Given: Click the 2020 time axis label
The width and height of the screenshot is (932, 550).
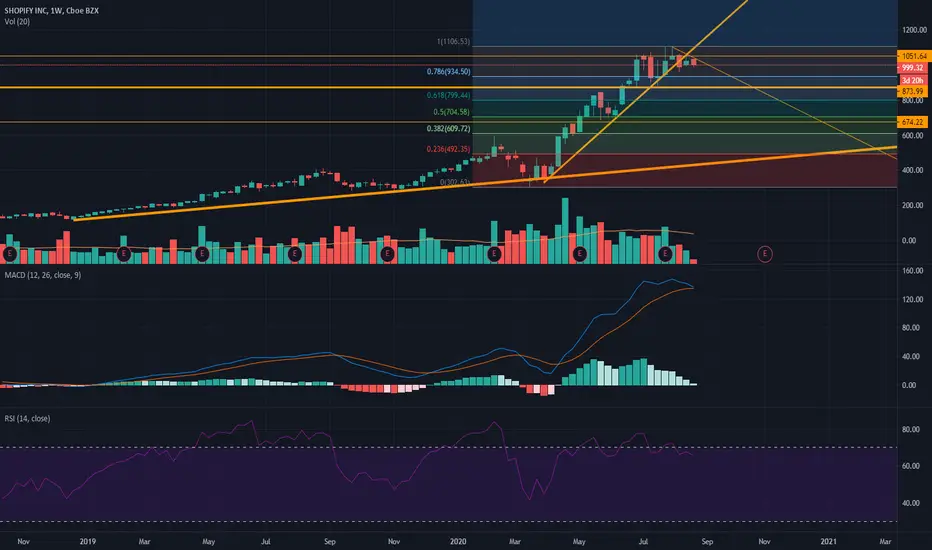Looking at the screenshot, I should click(458, 542).
